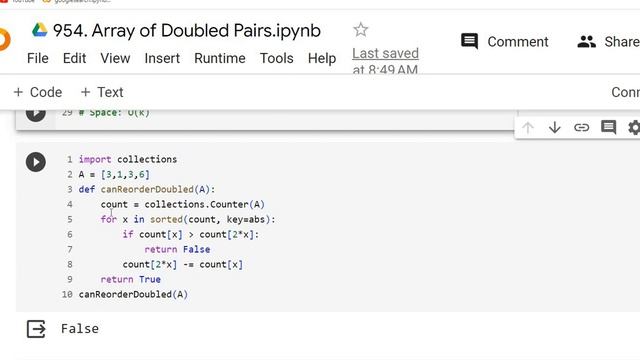Click the 'count = collections.Counter(A)' line

(182, 204)
